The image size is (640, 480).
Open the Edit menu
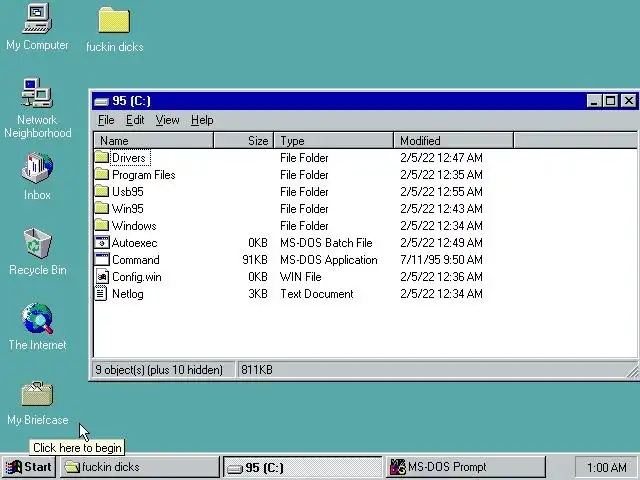(135, 120)
